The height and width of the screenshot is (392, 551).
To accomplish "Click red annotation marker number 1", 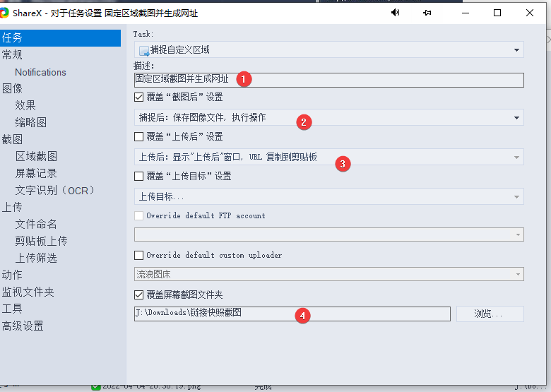I will point(243,79).
